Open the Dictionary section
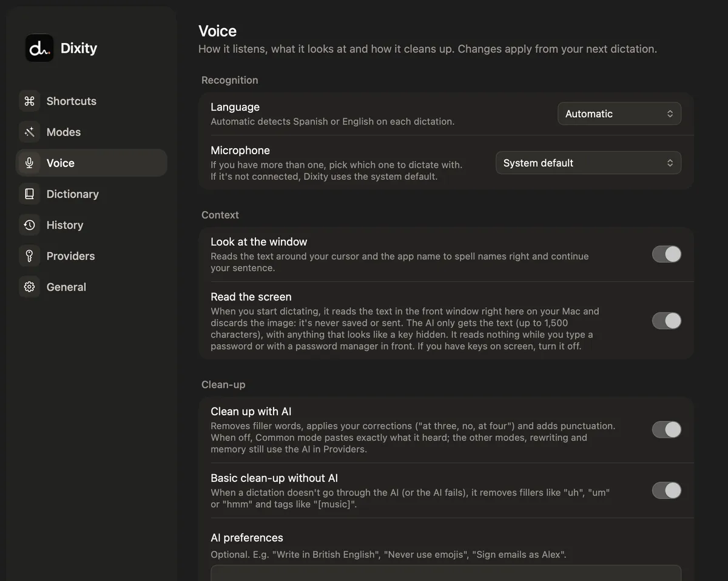 click(x=91, y=194)
